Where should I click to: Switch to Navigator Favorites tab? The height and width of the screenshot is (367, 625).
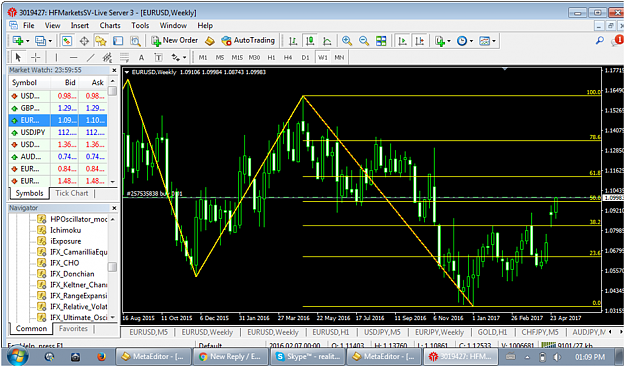pyautogui.click(x=73, y=329)
